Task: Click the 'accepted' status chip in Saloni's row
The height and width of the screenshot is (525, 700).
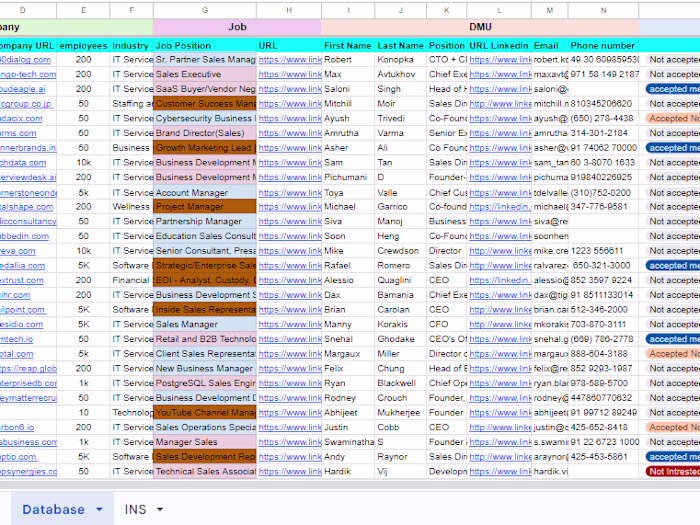Action: [x=672, y=89]
